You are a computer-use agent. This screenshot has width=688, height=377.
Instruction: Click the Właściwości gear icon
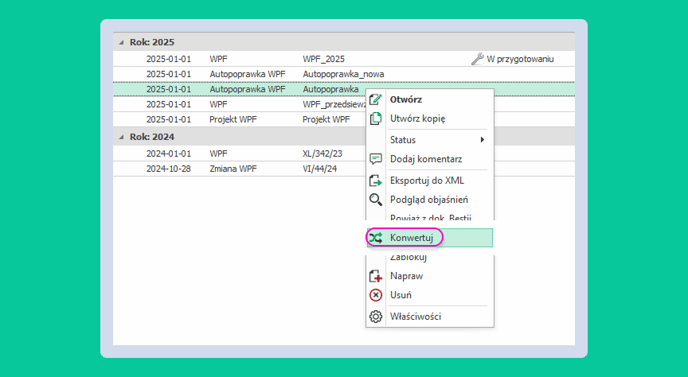click(376, 316)
